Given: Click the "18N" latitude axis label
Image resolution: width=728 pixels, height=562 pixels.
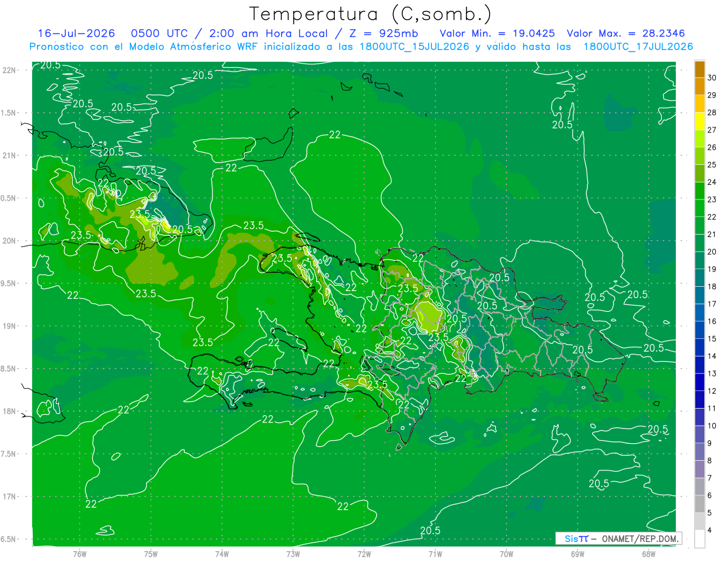Looking at the screenshot, I should click(9, 411).
